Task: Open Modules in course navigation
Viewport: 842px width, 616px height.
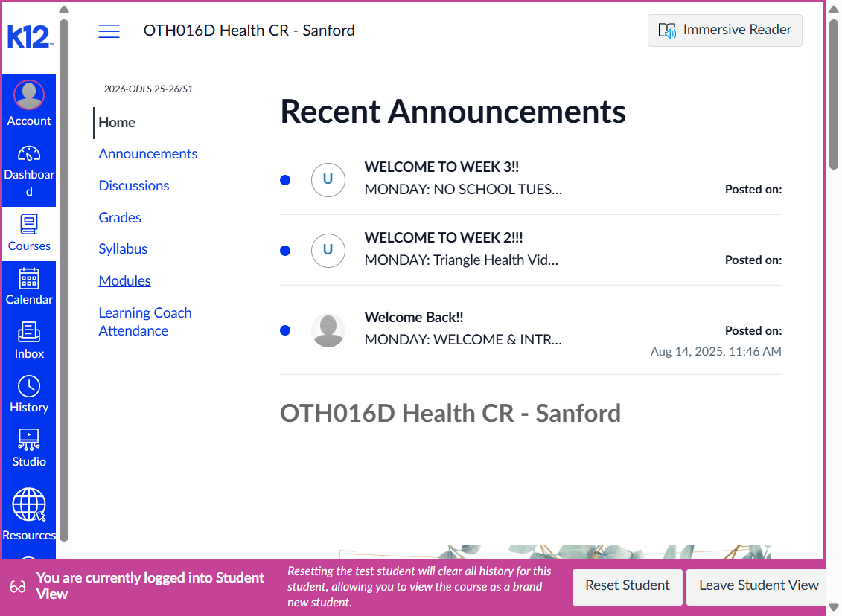Action: tap(124, 280)
